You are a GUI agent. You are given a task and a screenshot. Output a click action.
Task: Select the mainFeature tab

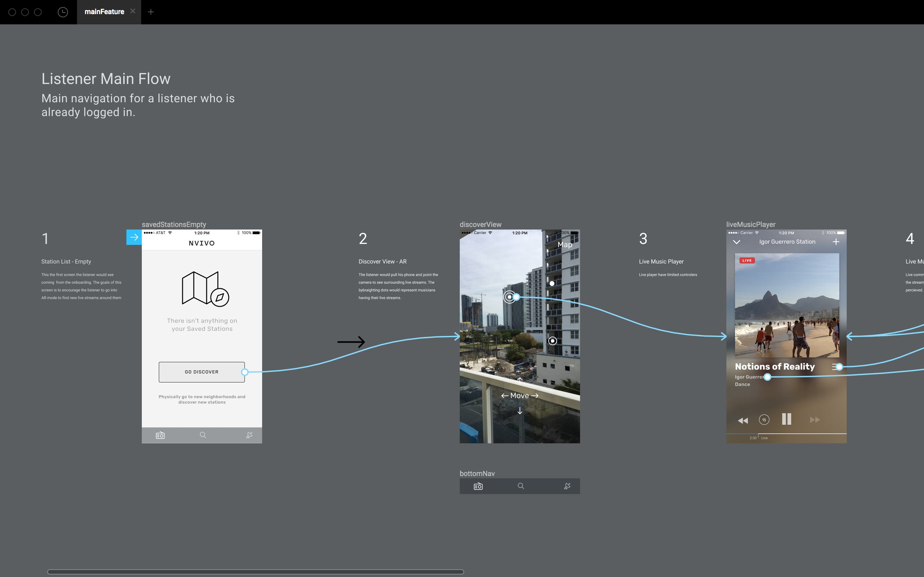coord(104,12)
